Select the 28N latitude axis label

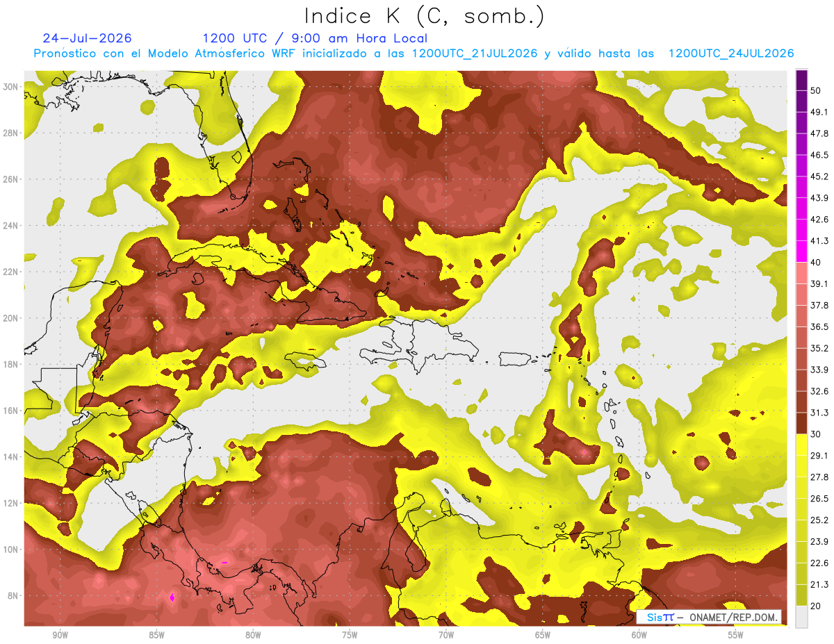coord(11,133)
